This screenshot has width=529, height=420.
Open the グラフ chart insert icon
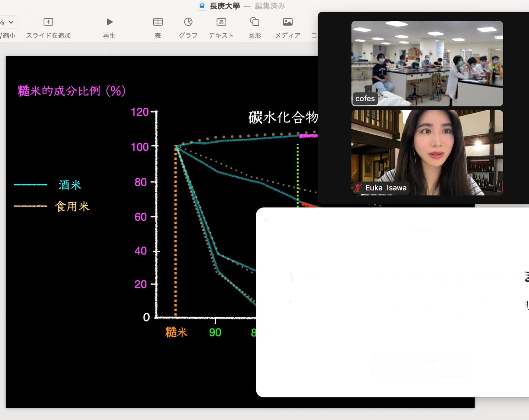click(x=188, y=22)
